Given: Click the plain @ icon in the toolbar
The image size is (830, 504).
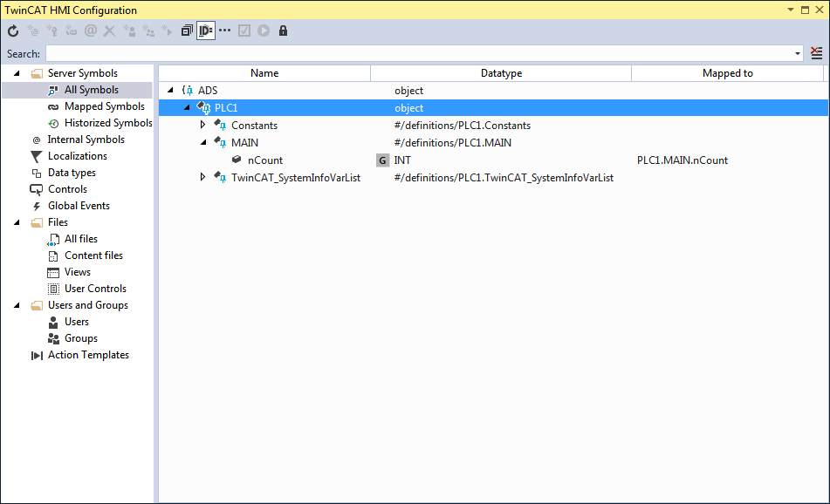Looking at the screenshot, I should [x=91, y=31].
